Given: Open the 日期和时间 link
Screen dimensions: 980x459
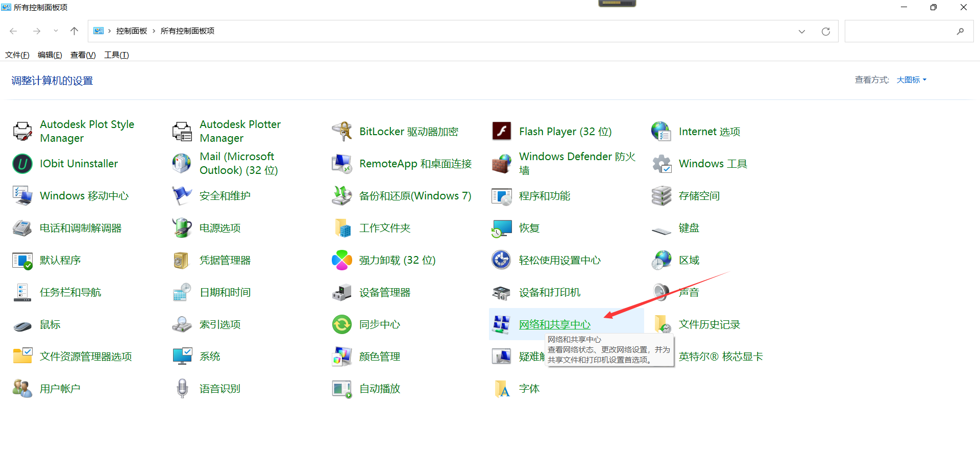Looking at the screenshot, I should (225, 292).
